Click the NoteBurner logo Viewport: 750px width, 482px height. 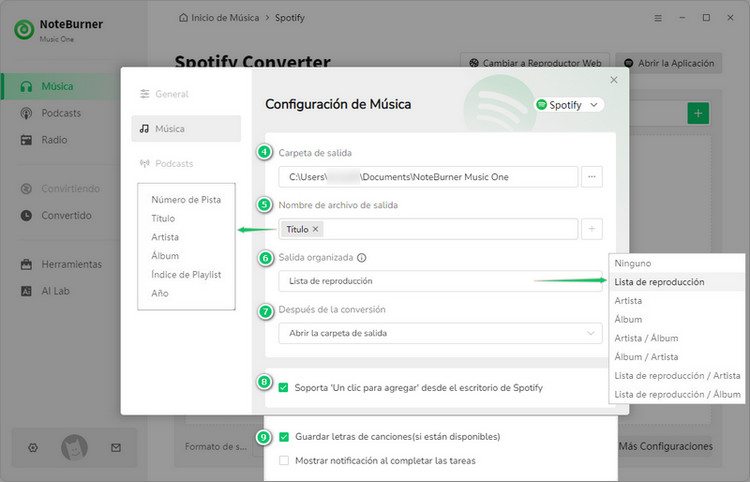pos(24,30)
